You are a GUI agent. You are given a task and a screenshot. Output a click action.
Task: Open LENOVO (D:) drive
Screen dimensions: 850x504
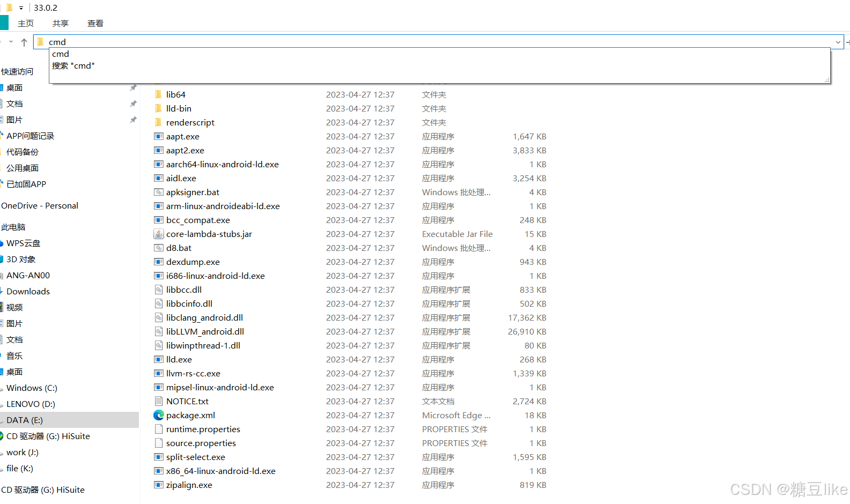click(31, 404)
